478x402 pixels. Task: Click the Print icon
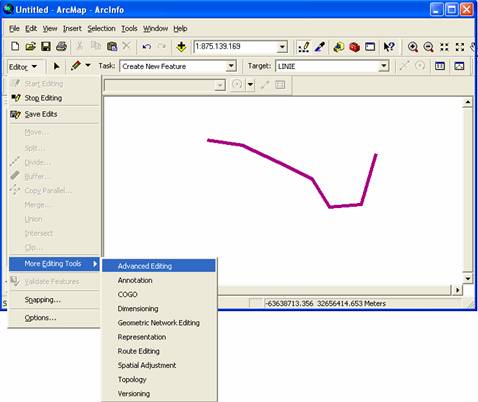pyautogui.click(x=61, y=46)
